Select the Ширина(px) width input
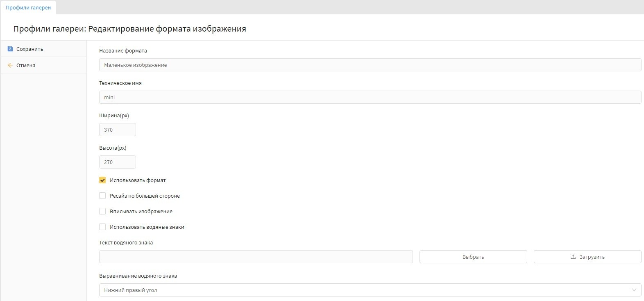644x301 pixels. 117,130
